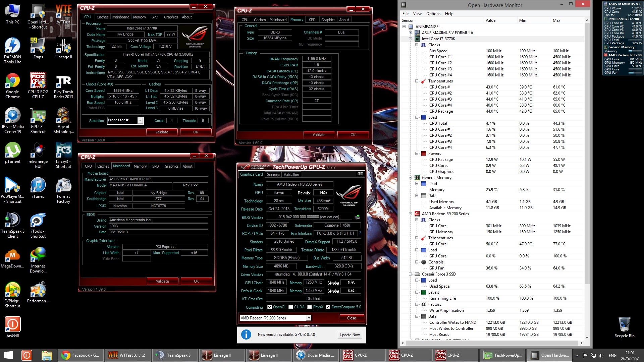Switch to the Sensors tab in GPU-Z

(273, 175)
